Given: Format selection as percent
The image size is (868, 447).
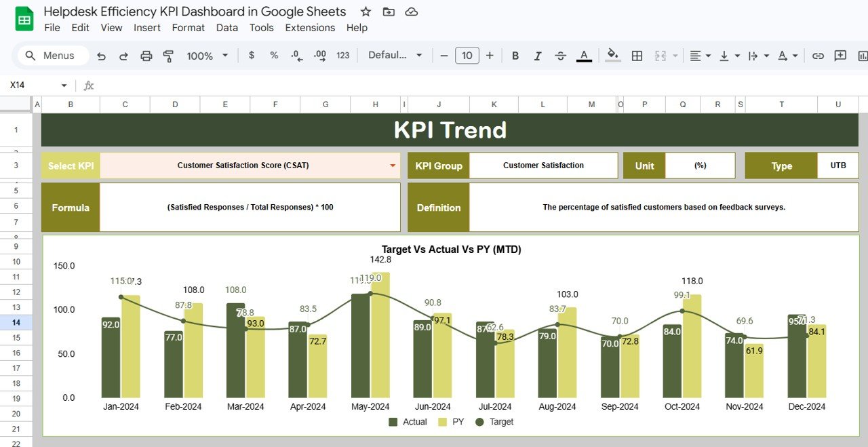Looking at the screenshot, I should coord(273,56).
